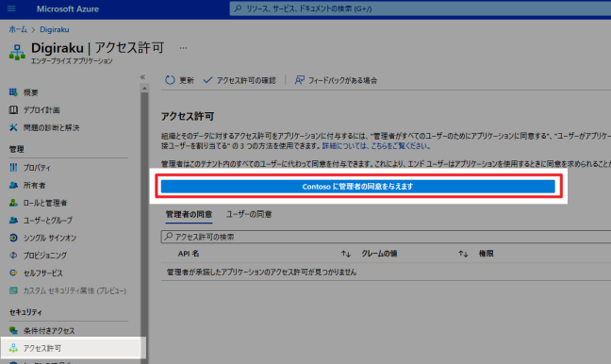This screenshot has width=611, height=364.
Task: Open the 詳細については、こちらをご覧ください link
Action: pyautogui.click(x=376, y=146)
